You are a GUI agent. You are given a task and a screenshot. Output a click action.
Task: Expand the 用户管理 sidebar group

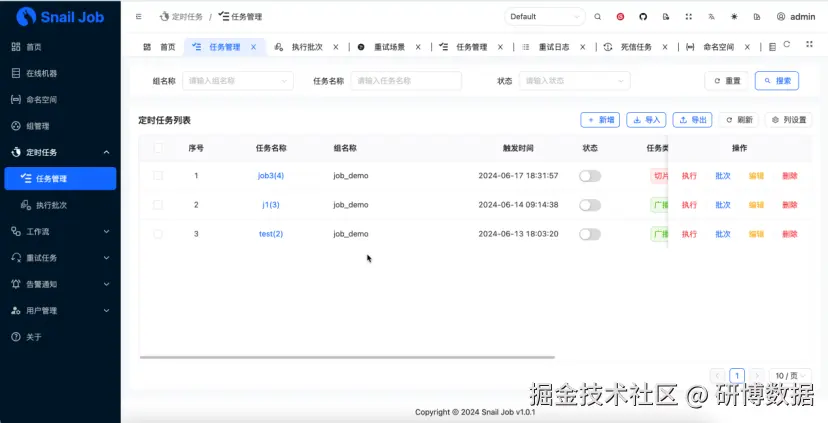(60, 310)
